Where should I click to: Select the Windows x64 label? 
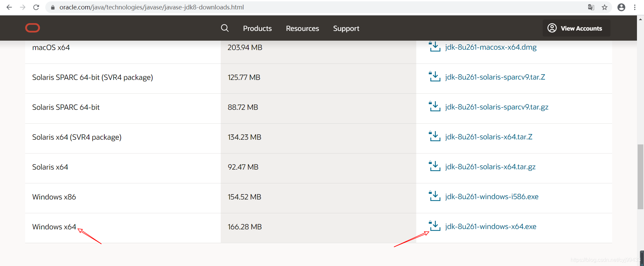(x=54, y=227)
